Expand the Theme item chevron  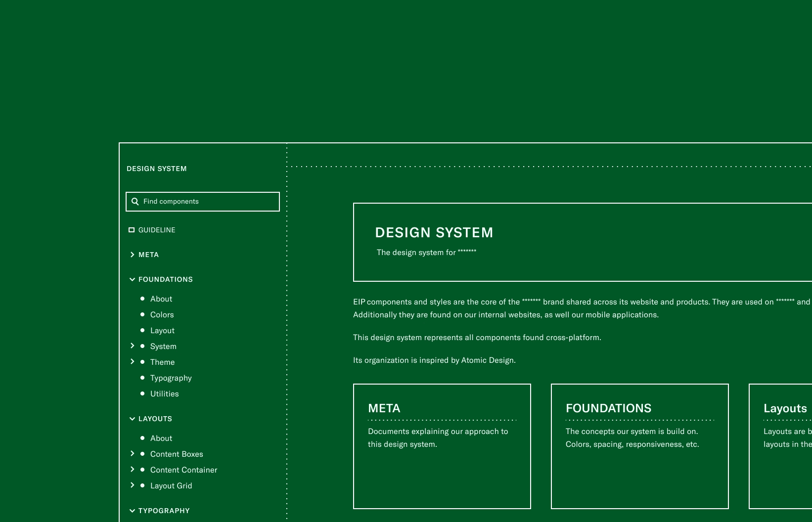[x=132, y=361]
